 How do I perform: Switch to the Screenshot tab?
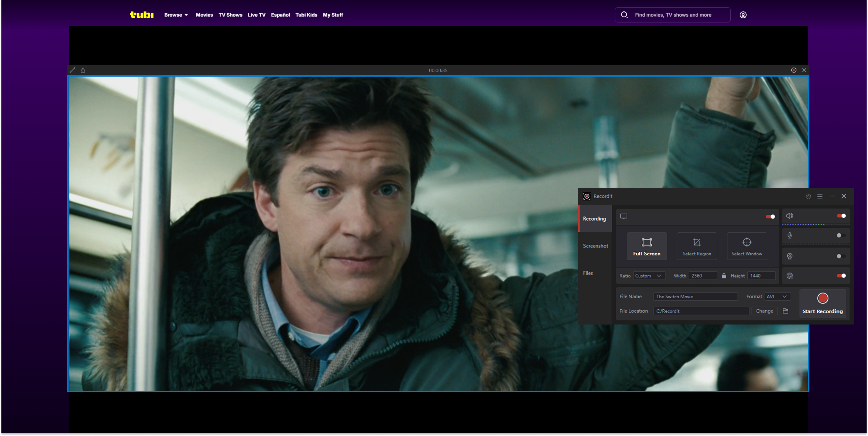tap(595, 246)
